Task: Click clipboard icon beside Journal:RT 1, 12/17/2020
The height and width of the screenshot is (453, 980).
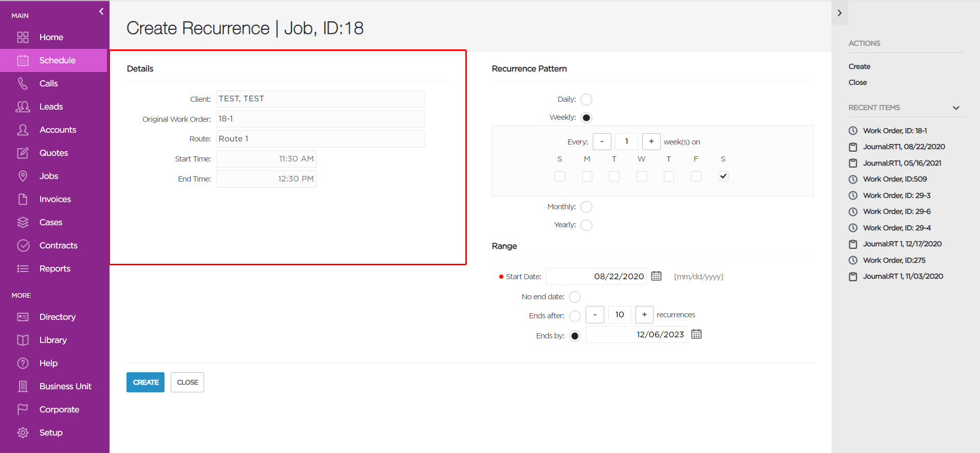Action: click(853, 244)
